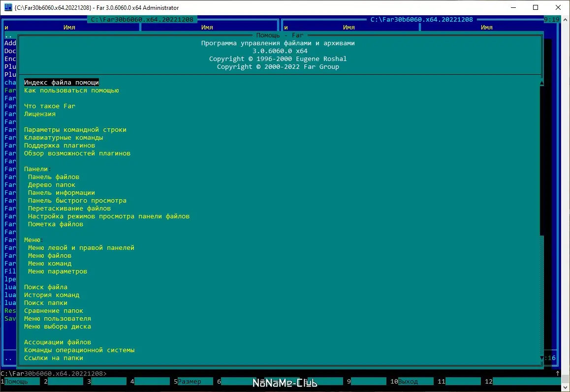Open 'Поиск файла' help topic
This screenshot has width=570, height=392.
45,287
